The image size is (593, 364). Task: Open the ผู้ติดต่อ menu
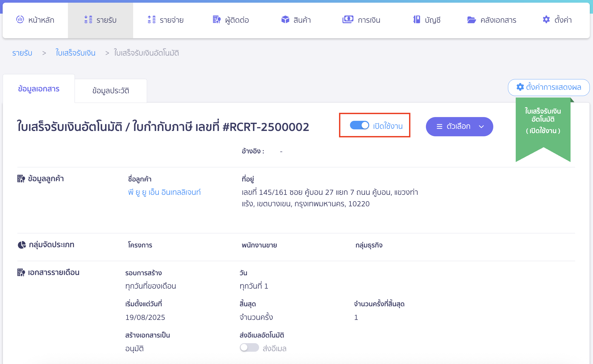(231, 20)
